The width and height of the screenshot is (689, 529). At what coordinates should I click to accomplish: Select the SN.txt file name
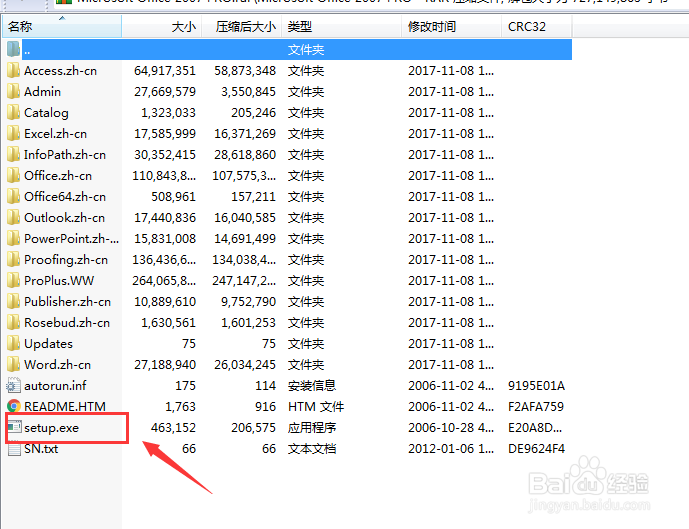[41, 449]
